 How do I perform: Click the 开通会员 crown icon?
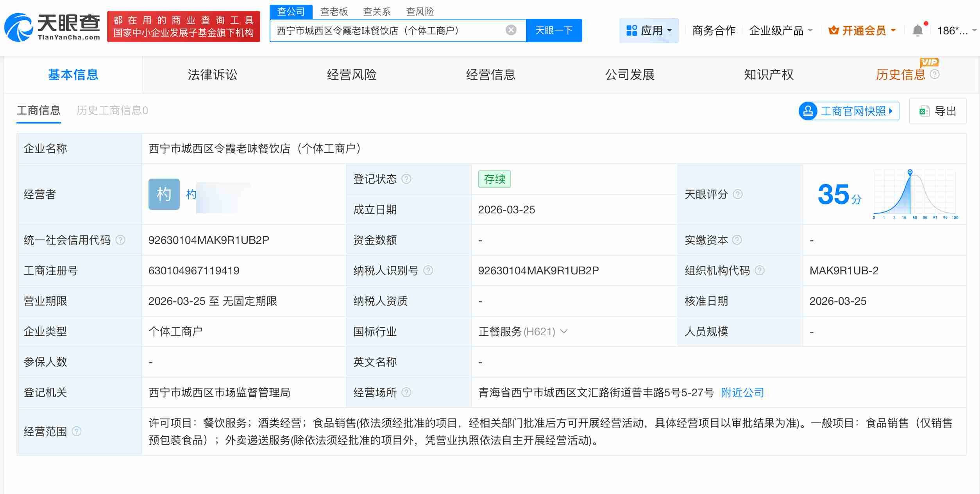834,30
